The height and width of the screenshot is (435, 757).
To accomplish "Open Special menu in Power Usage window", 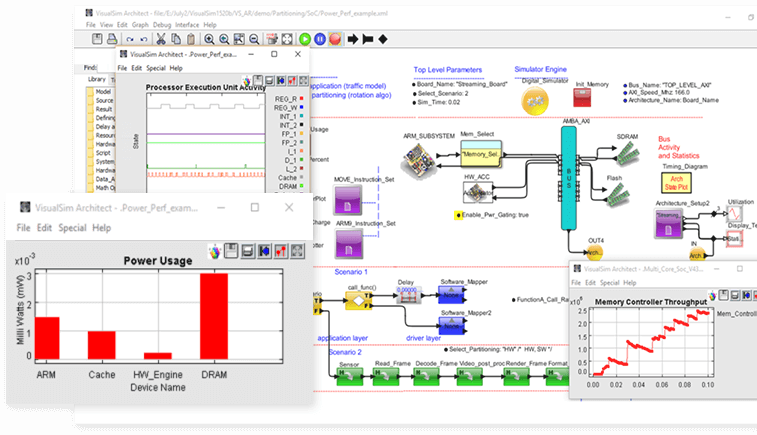I will pyautogui.click(x=72, y=228).
